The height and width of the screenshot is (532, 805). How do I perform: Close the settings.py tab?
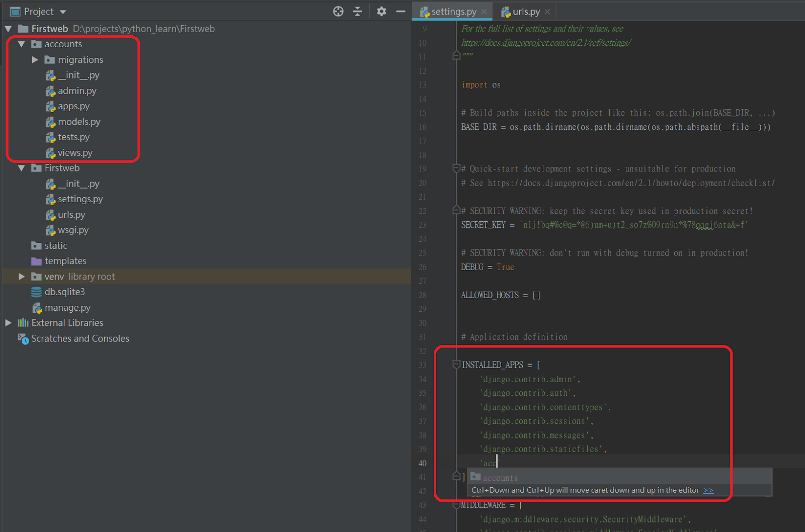pyautogui.click(x=484, y=12)
